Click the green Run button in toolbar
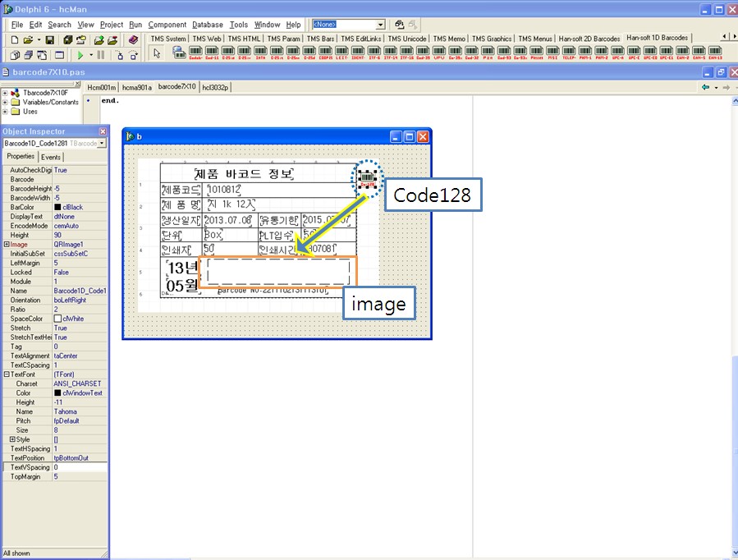Viewport: 738px width, 560px height. (x=80, y=55)
